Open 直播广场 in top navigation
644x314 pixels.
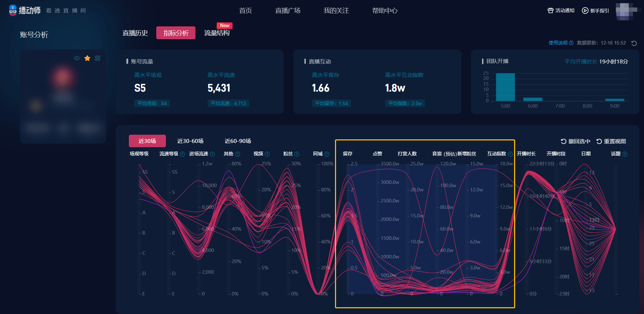click(288, 11)
